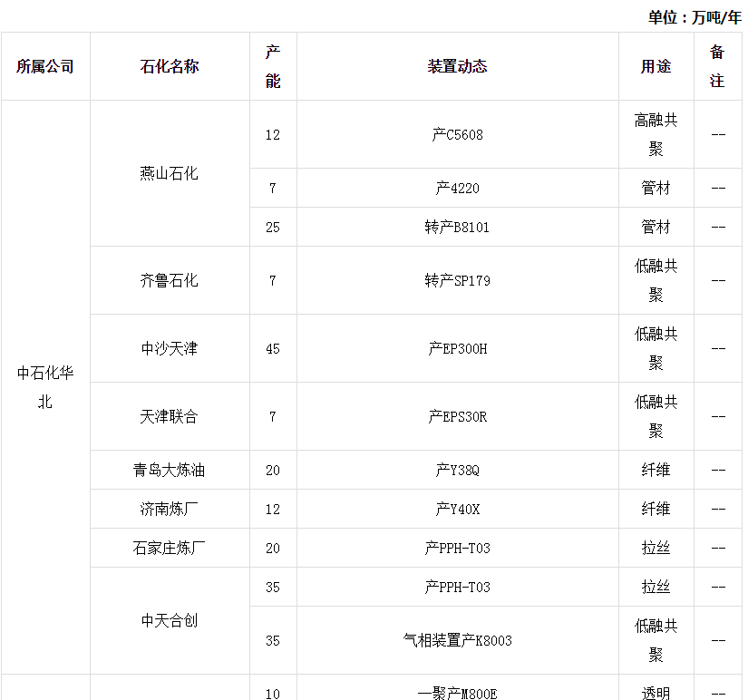Select 低融共聚 in the 齐鲁石化 row

[x=656, y=280]
